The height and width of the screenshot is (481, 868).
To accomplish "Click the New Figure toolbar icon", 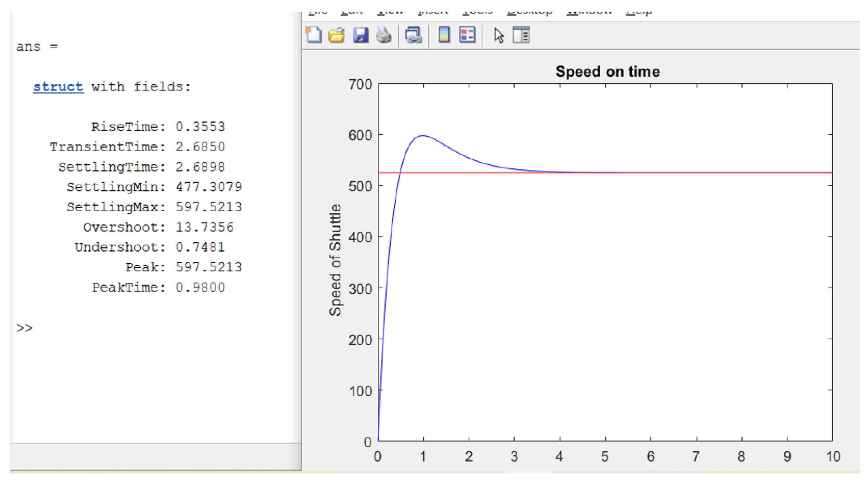I will tap(313, 35).
